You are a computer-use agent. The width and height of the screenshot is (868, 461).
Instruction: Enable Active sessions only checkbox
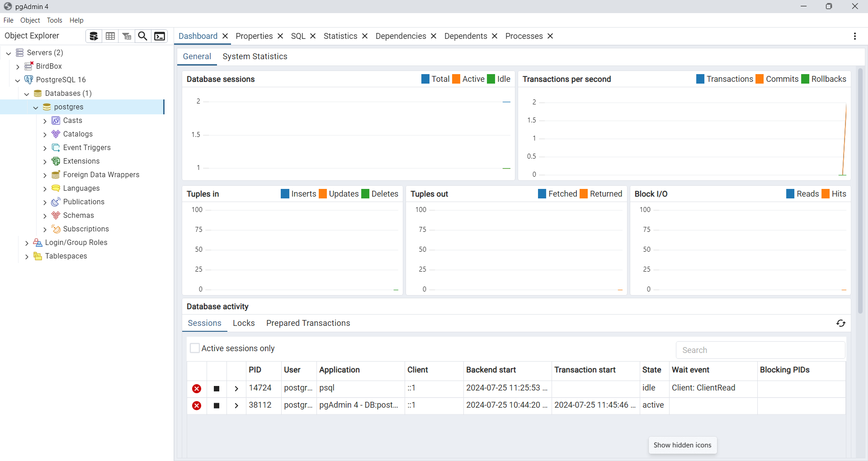click(195, 348)
